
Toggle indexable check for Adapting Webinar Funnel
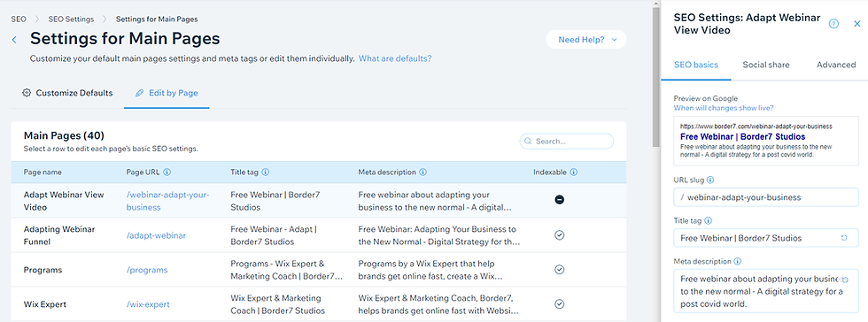[x=559, y=235]
